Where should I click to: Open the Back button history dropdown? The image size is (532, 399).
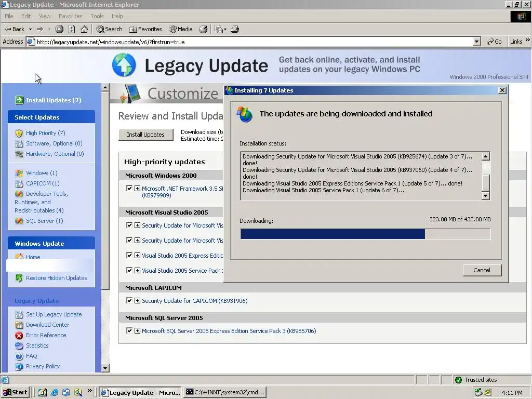30,29
